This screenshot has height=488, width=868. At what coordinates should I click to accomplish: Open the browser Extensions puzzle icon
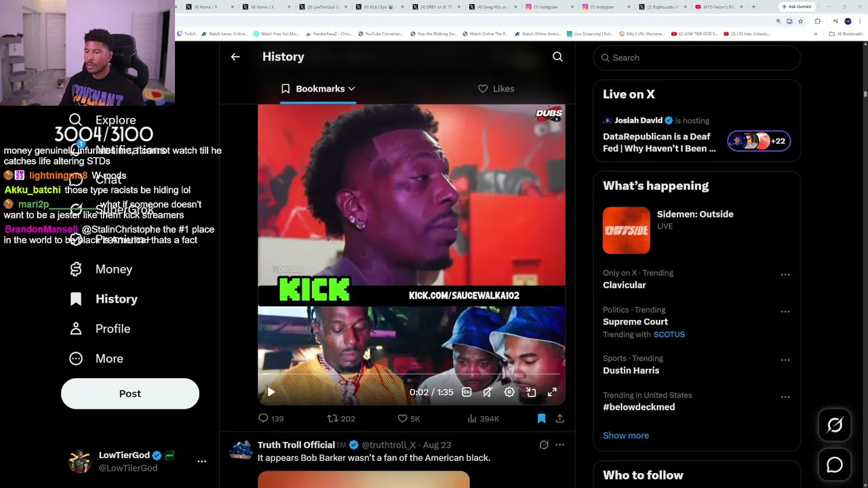tap(817, 21)
